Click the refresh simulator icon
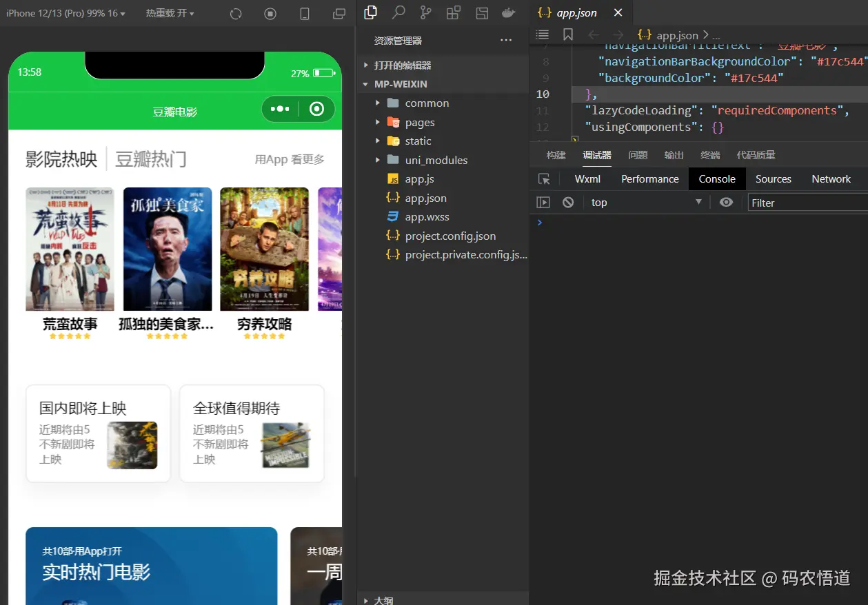 click(x=236, y=13)
